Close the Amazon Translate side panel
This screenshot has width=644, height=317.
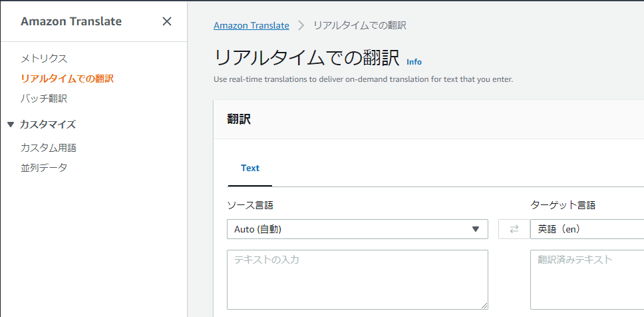click(167, 21)
